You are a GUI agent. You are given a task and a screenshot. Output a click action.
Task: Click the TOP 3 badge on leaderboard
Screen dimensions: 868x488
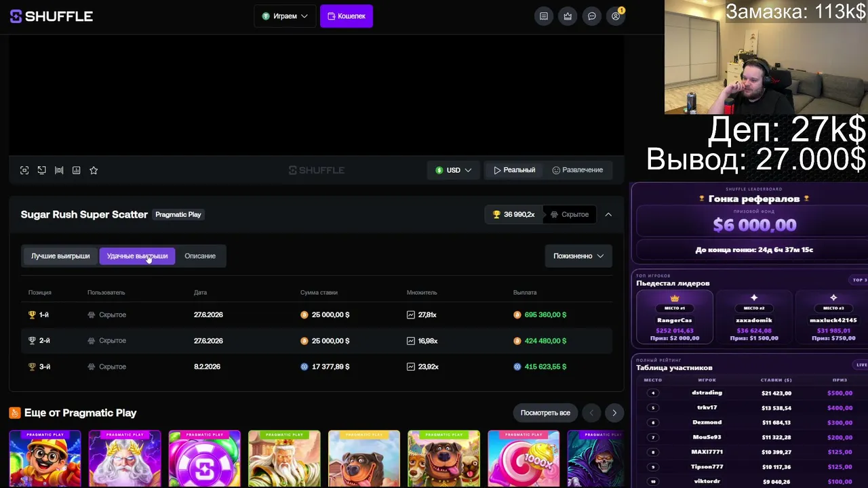tap(859, 280)
